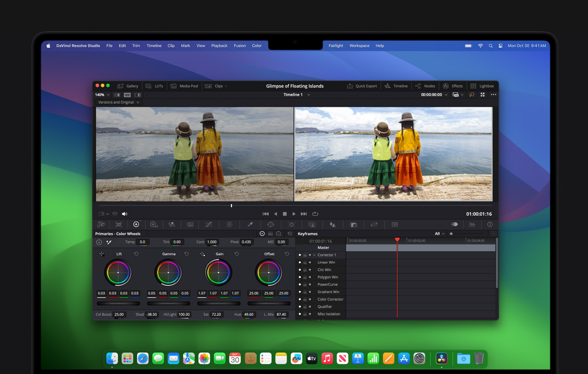Open the Clips dropdown arrow
588x374 pixels.
click(226, 86)
